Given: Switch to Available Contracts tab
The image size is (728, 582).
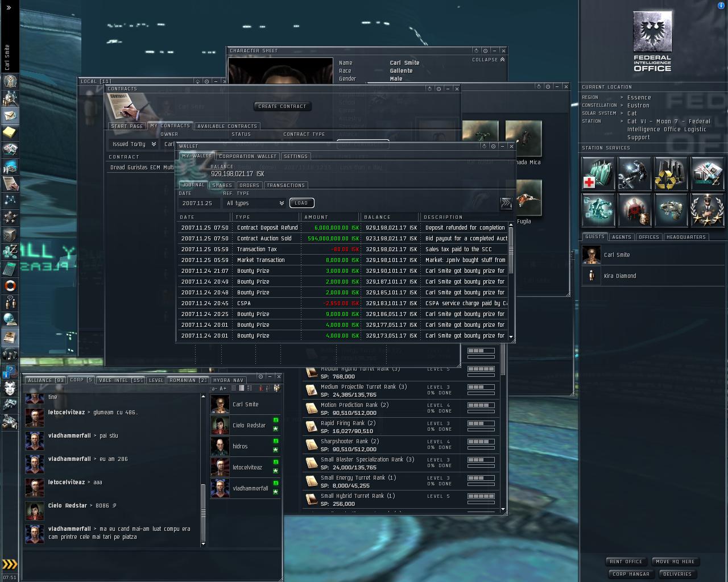Looking at the screenshot, I should (227, 126).
